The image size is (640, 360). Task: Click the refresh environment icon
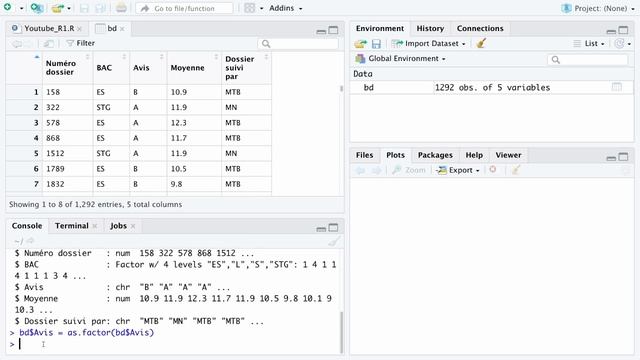point(619,44)
